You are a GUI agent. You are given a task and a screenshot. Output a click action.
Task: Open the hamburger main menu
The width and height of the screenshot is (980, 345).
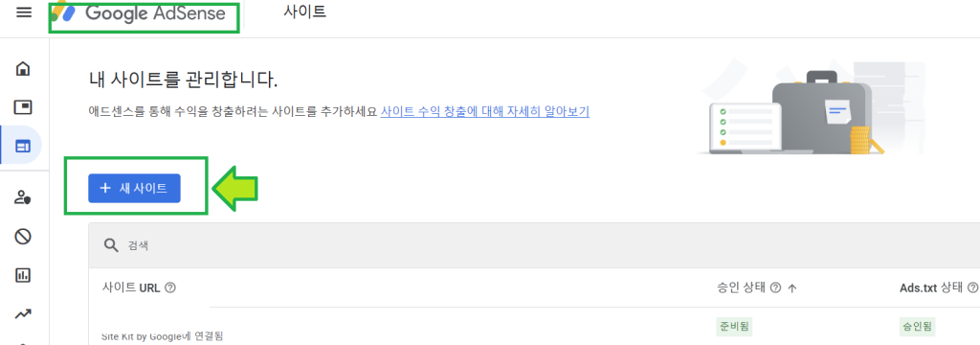(24, 12)
